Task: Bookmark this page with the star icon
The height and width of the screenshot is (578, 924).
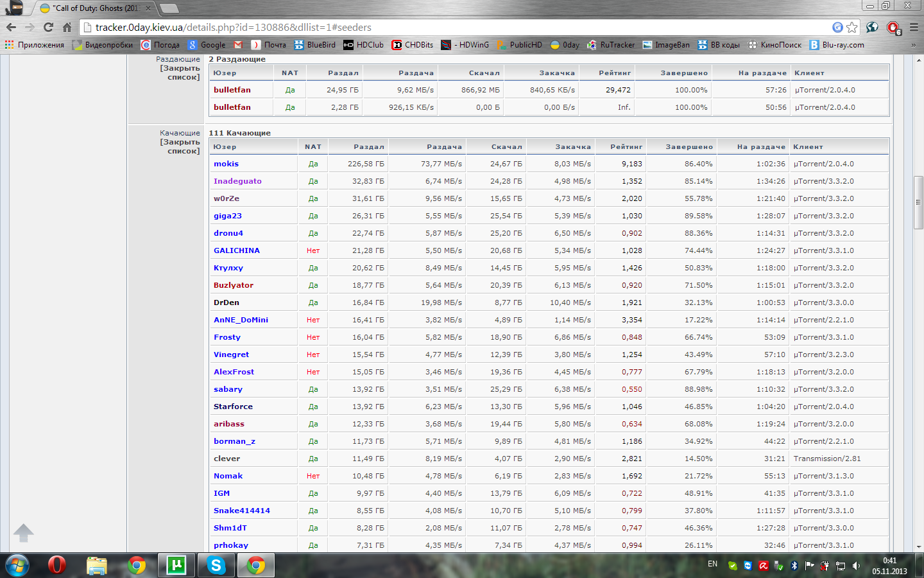Action: click(852, 27)
